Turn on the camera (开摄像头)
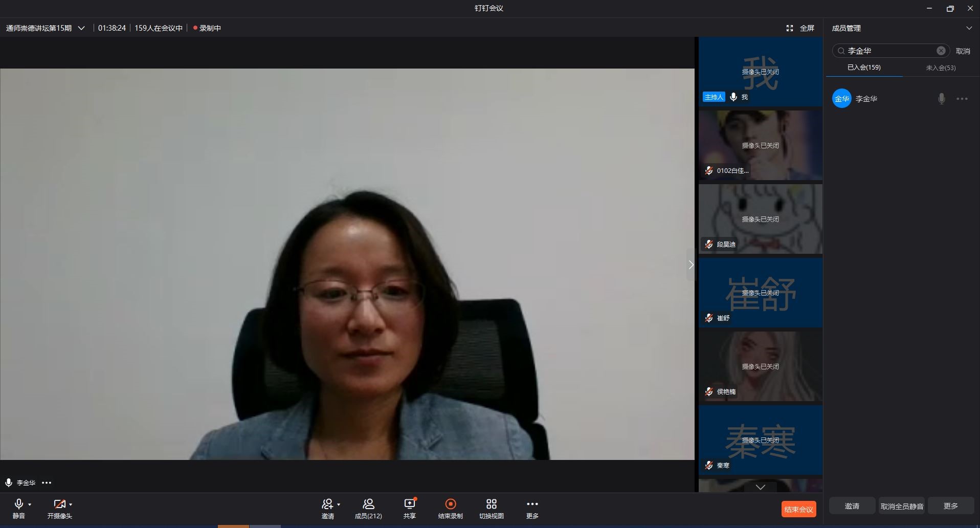This screenshot has width=980, height=528. click(59, 504)
